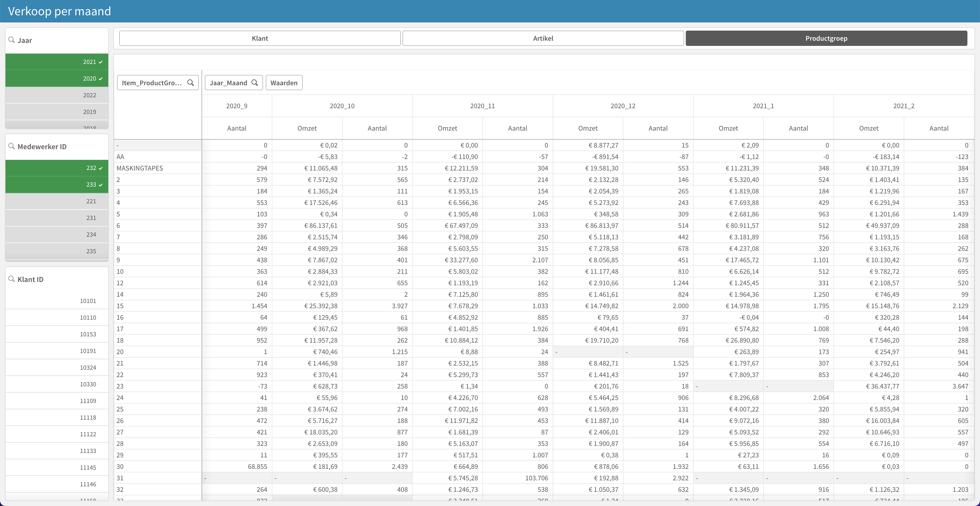The height and width of the screenshot is (506, 980).
Task: Click the Medewerker ID search icon
Action: (x=11, y=146)
